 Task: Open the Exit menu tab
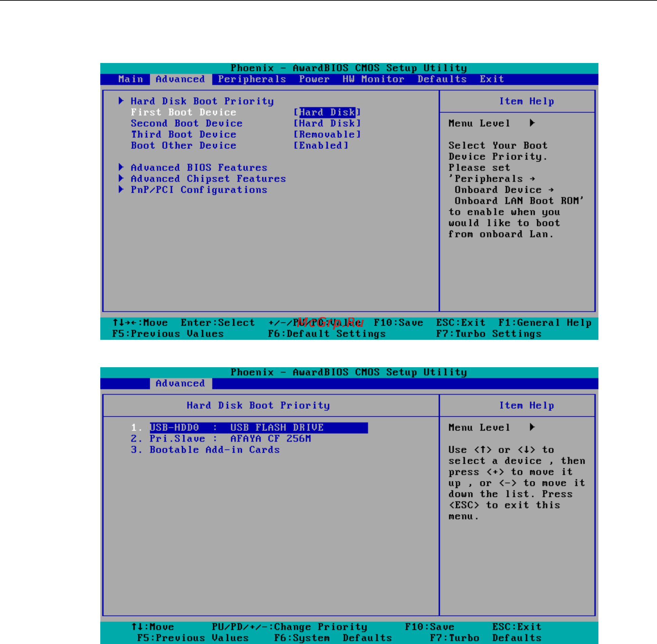(x=492, y=79)
